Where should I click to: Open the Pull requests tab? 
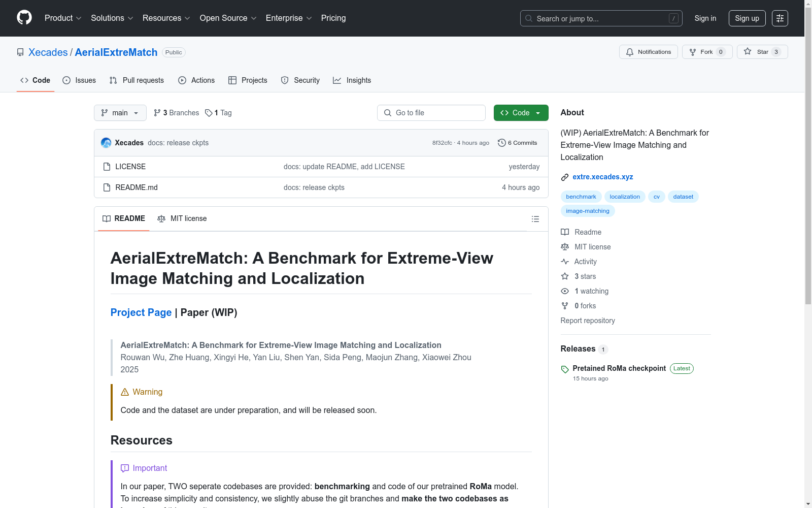tap(137, 80)
